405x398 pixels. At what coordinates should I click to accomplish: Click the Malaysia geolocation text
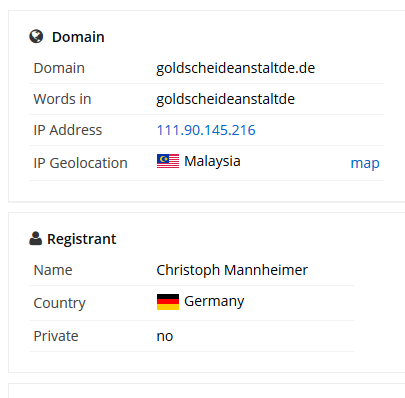(212, 161)
